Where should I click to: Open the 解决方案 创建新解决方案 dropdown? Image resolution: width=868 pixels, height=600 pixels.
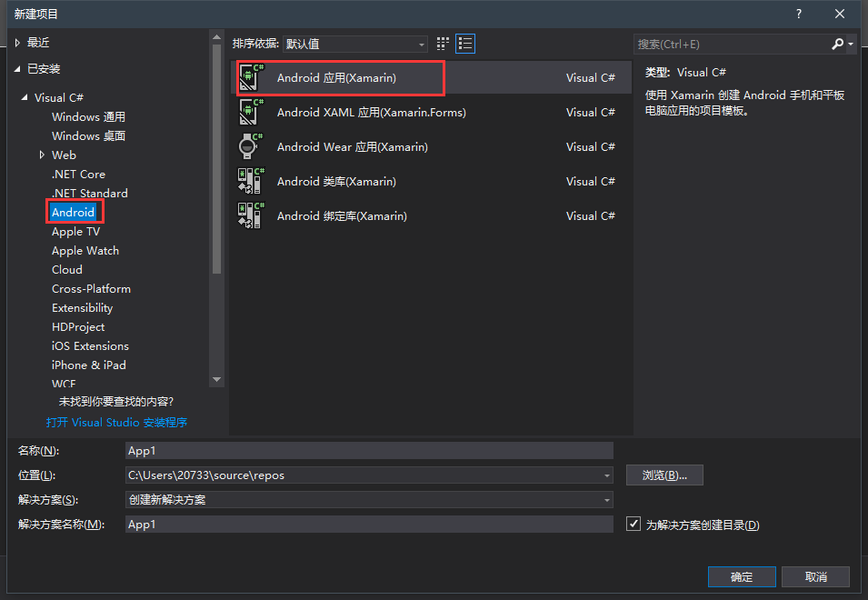pyautogui.click(x=369, y=500)
